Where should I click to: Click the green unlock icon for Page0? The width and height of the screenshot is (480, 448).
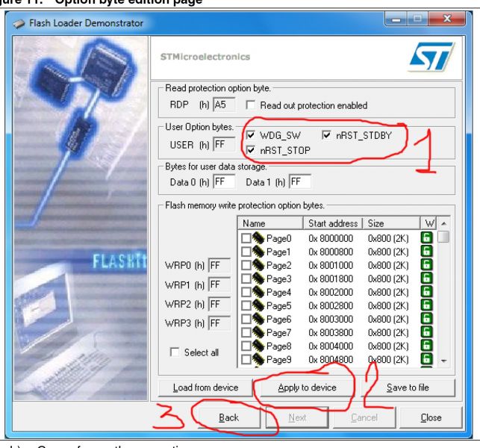pyautogui.click(x=427, y=237)
